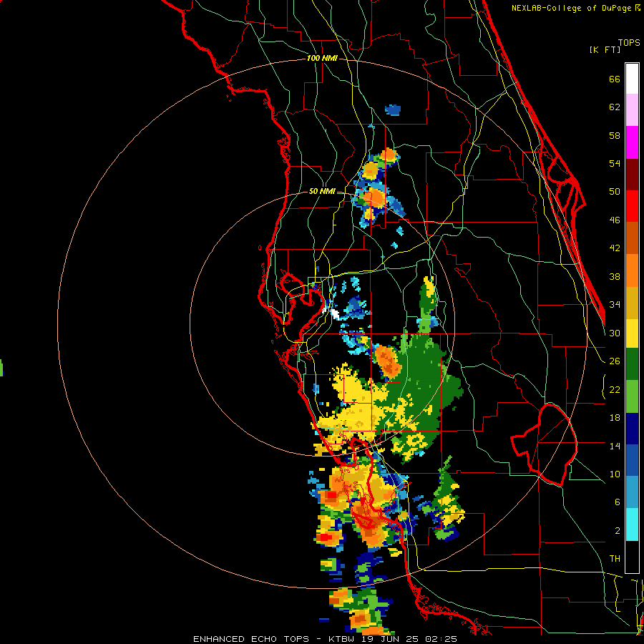Image resolution: width=644 pixels, height=644 pixels.
Task: Click the 34 legend value
Action: pos(615,305)
